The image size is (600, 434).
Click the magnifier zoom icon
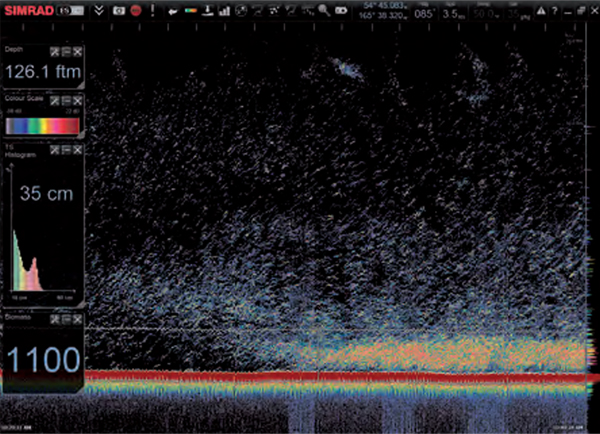[x=323, y=10]
